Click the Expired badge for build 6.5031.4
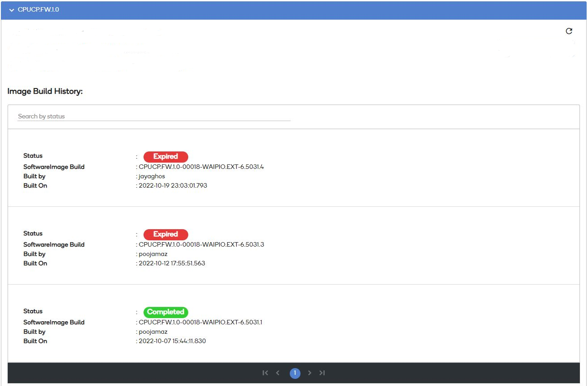Screen dimensions: 588x386 coord(165,157)
